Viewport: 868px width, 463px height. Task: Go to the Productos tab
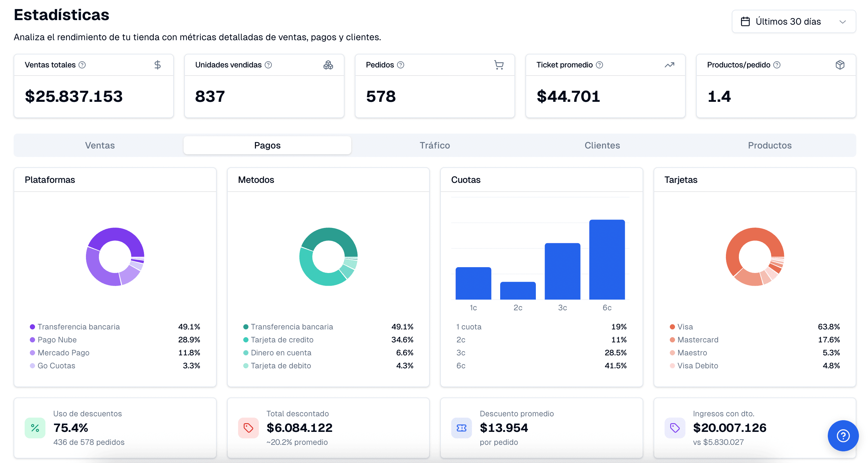[x=769, y=145]
